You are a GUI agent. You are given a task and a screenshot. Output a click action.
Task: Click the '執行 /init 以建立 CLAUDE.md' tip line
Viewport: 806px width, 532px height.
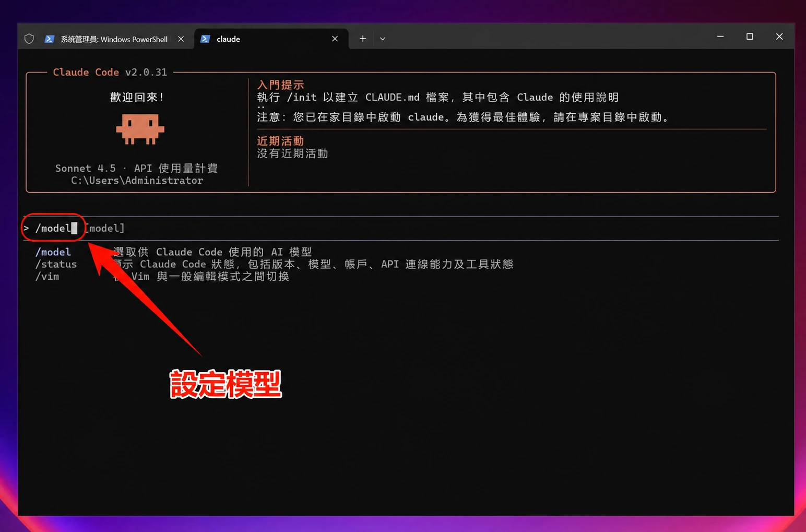click(x=438, y=97)
